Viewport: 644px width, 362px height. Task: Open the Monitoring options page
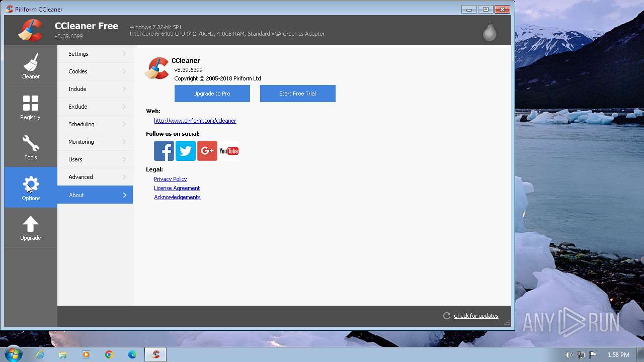click(x=95, y=142)
